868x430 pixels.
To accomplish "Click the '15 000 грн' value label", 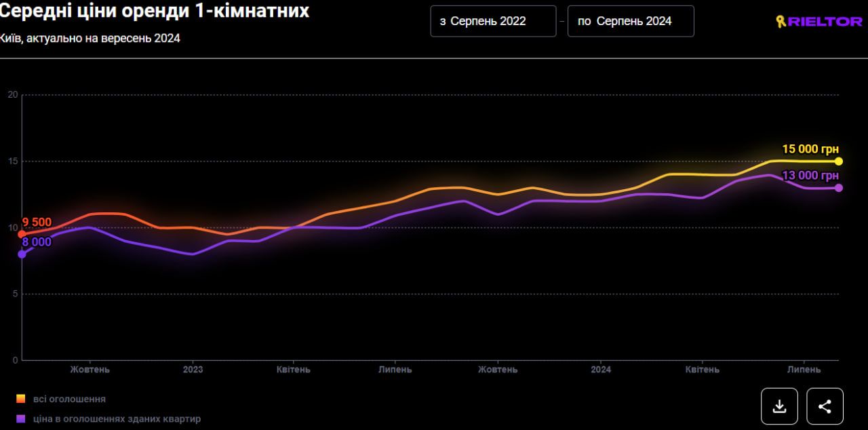I will click(810, 149).
